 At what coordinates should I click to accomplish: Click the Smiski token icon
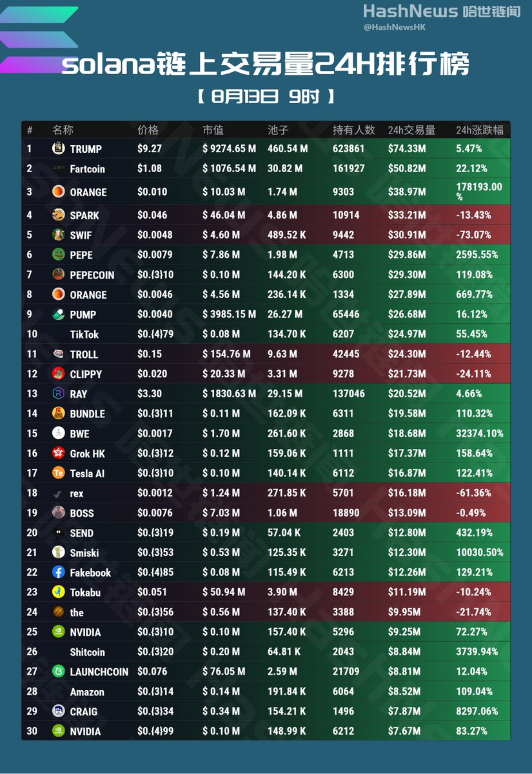(59, 553)
